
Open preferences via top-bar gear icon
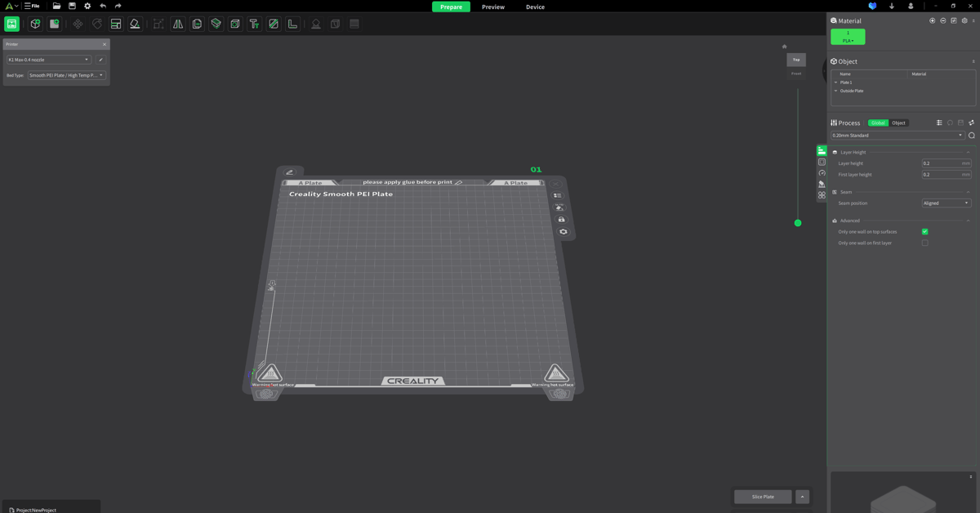pyautogui.click(x=87, y=6)
